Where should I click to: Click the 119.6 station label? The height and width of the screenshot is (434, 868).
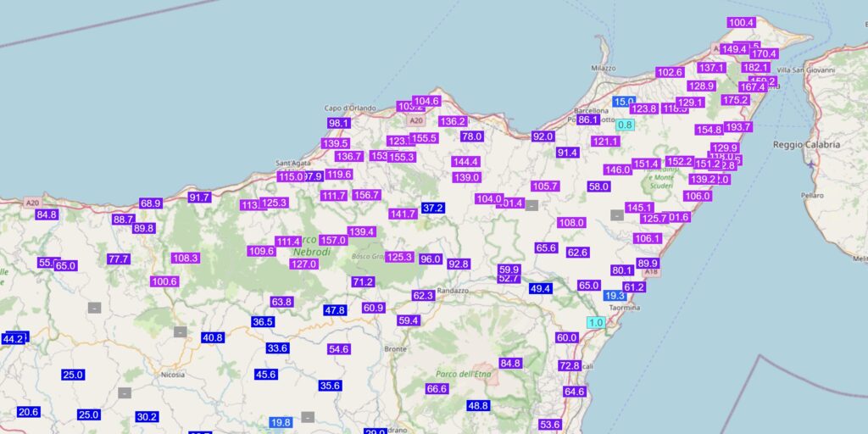click(x=339, y=175)
